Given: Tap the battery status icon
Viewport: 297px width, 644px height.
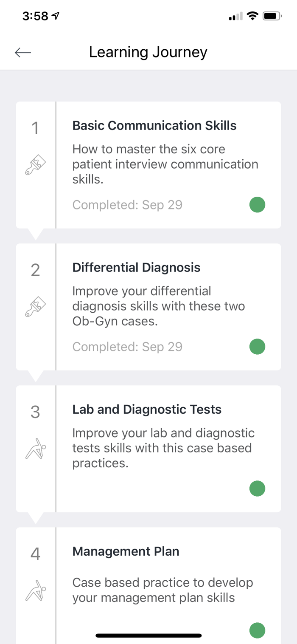Looking at the screenshot, I should pos(272,17).
